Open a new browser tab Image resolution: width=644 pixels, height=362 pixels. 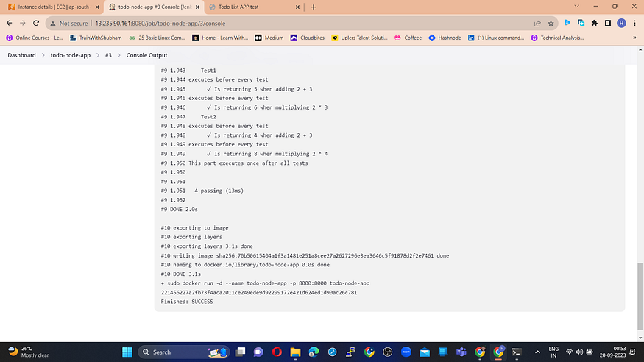[314, 7]
